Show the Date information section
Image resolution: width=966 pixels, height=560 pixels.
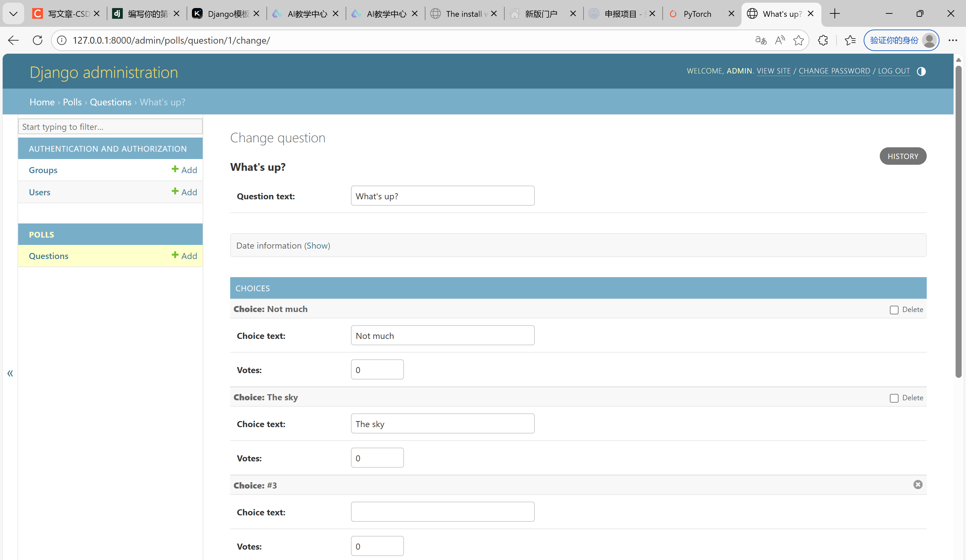pos(317,246)
